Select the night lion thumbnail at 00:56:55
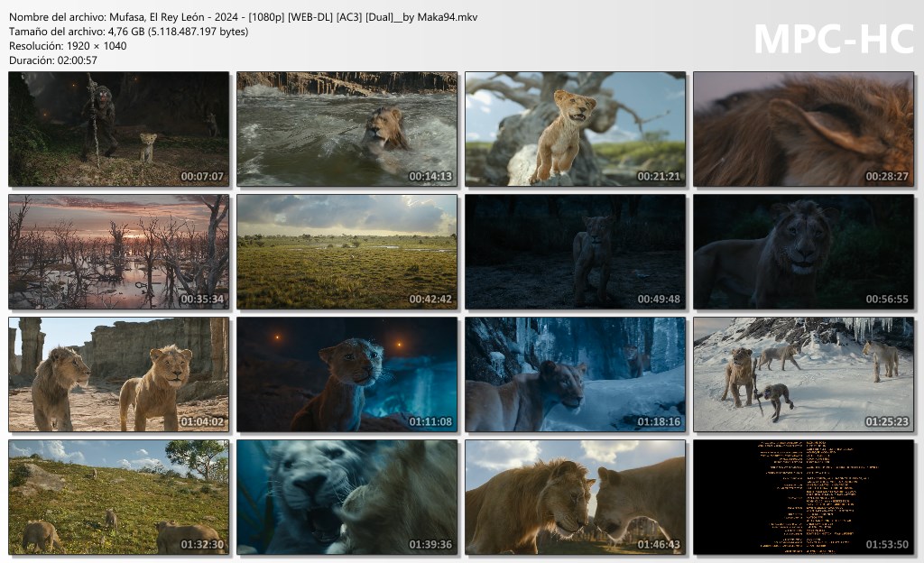 804,252
